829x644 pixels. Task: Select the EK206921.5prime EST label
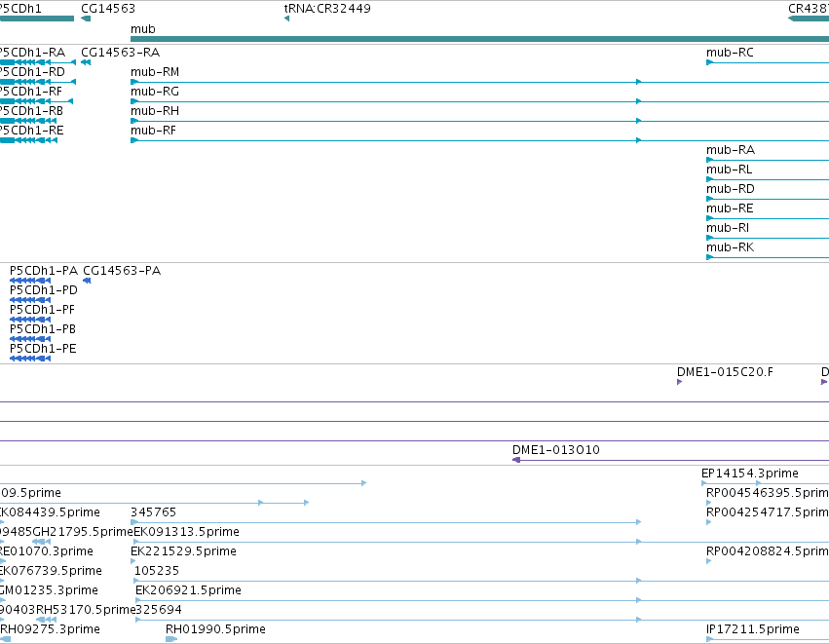point(188,590)
